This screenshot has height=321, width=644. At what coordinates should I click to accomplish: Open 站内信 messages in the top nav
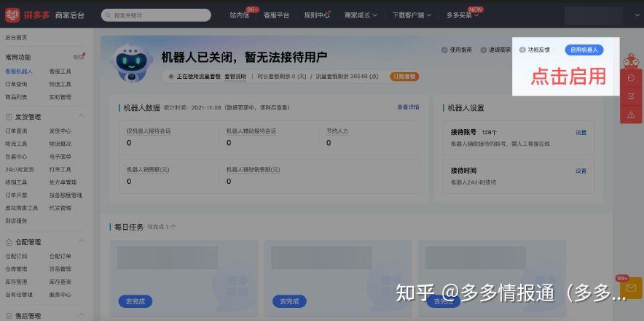(x=239, y=15)
